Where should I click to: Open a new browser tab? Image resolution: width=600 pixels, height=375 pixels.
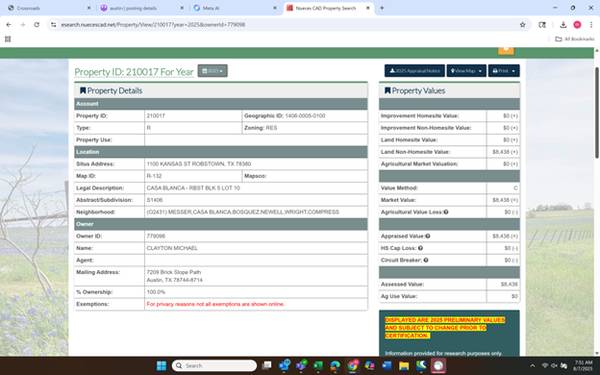[x=382, y=8]
